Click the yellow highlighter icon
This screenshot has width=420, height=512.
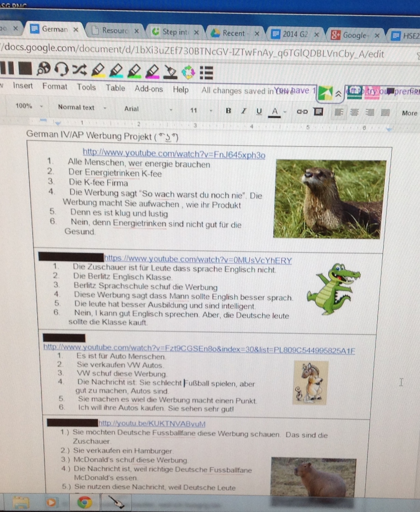coord(98,70)
